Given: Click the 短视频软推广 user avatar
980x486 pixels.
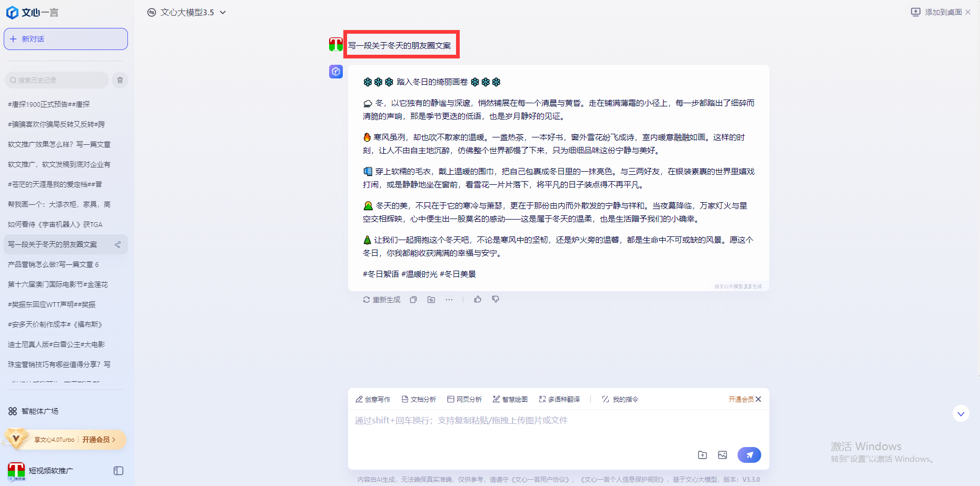Looking at the screenshot, I should (16, 471).
